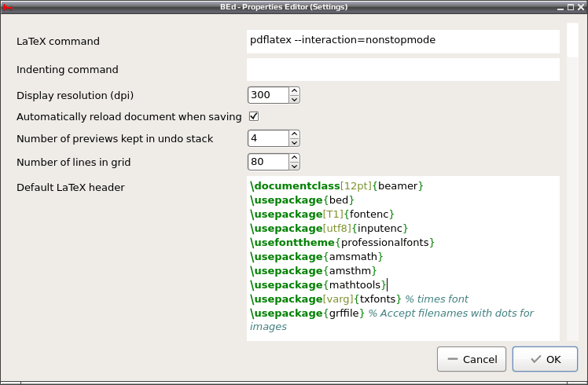Decrease Number of lines in grid

[294, 166]
